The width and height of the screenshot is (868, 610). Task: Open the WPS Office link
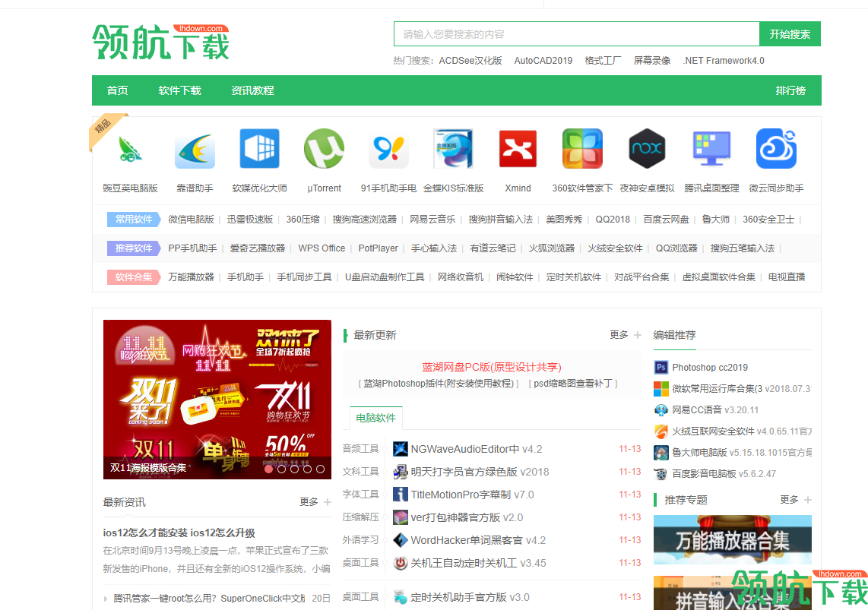[x=322, y=248]
